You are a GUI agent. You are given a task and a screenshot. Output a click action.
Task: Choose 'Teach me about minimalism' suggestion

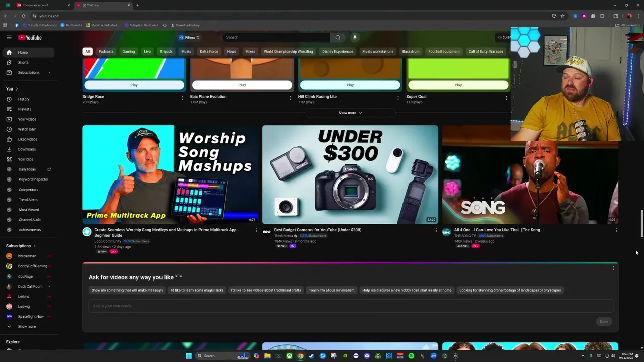(332, 290)
